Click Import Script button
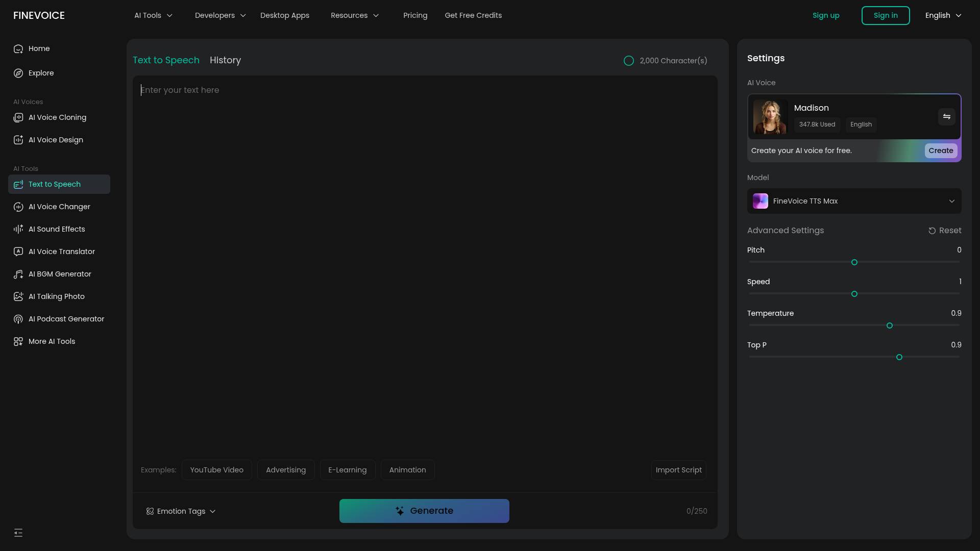The height and width of the screenshot is (551, 980). point(678,470)
